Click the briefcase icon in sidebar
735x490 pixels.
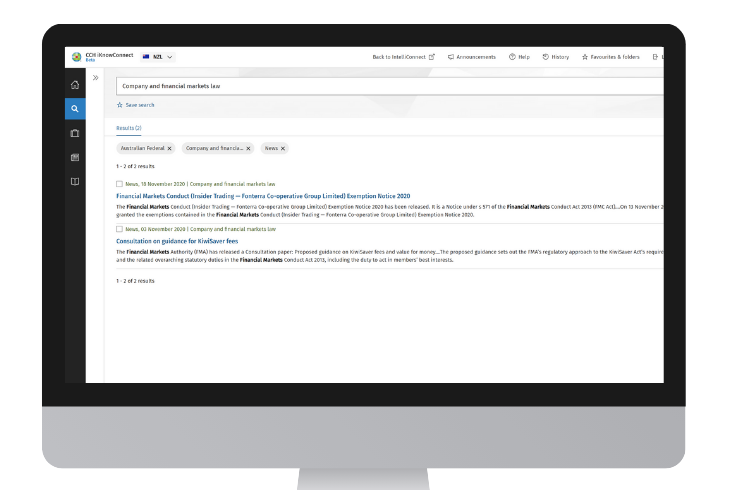click(x=75, y=133)
